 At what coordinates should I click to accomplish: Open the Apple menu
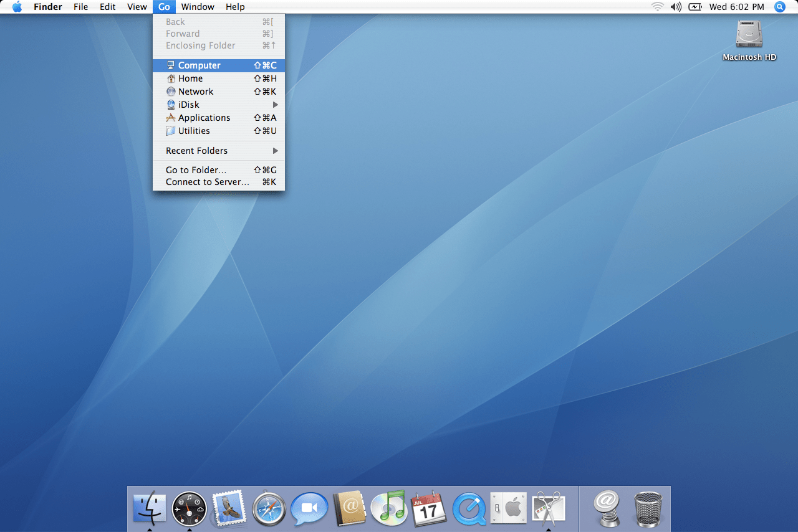[17, 7]
